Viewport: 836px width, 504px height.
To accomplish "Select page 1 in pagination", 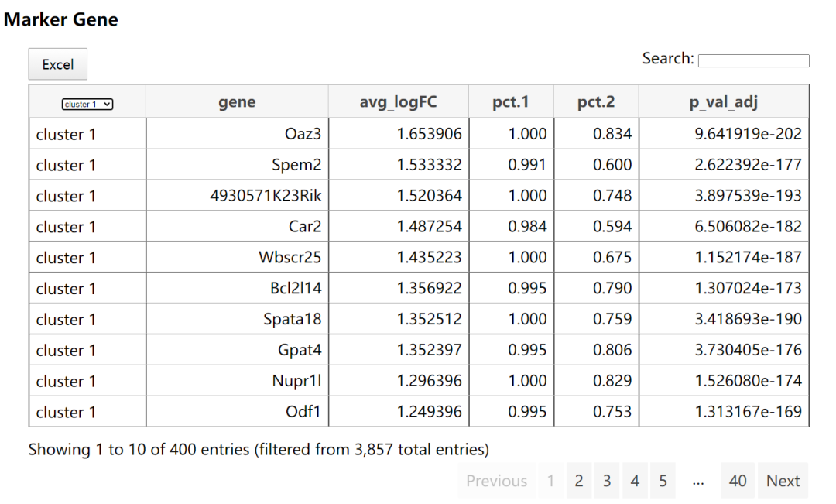I will pos(550,481).
